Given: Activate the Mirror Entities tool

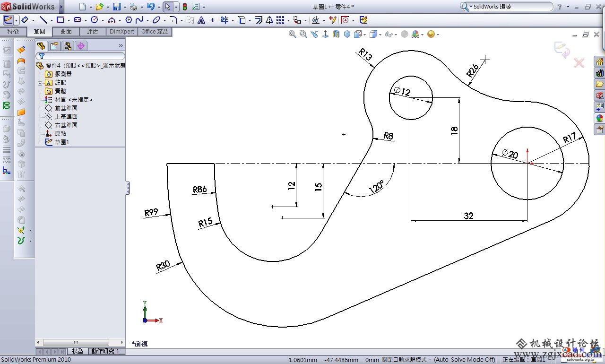Looking at the screenshot, I should tap(269, 20).
